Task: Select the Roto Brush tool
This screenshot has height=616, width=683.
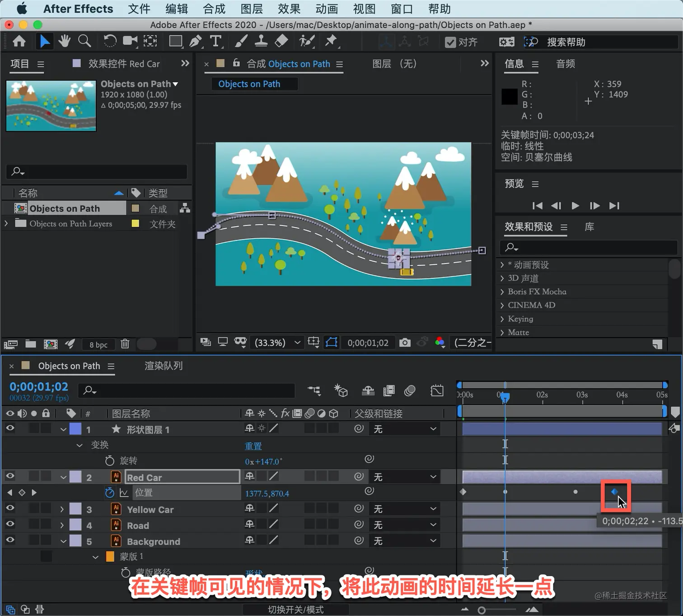Action: click(307, 41)
